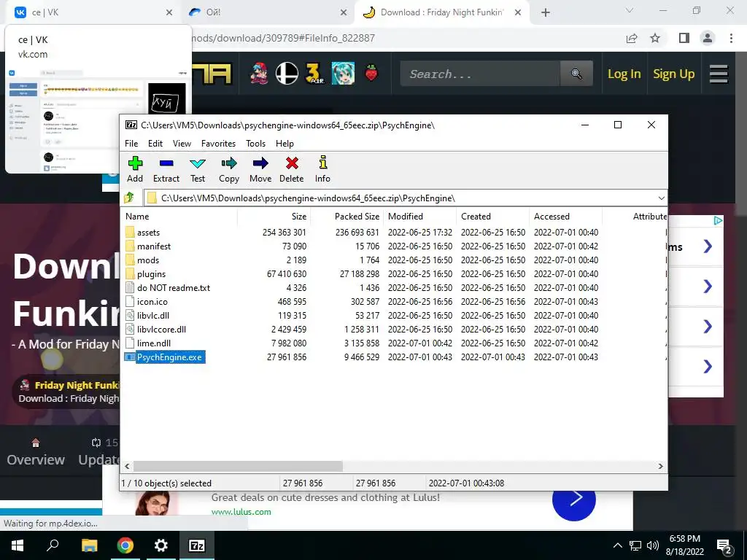Open the File menu in 7-Zip
This screenshot has width=747, height=560.
point(131,144)
